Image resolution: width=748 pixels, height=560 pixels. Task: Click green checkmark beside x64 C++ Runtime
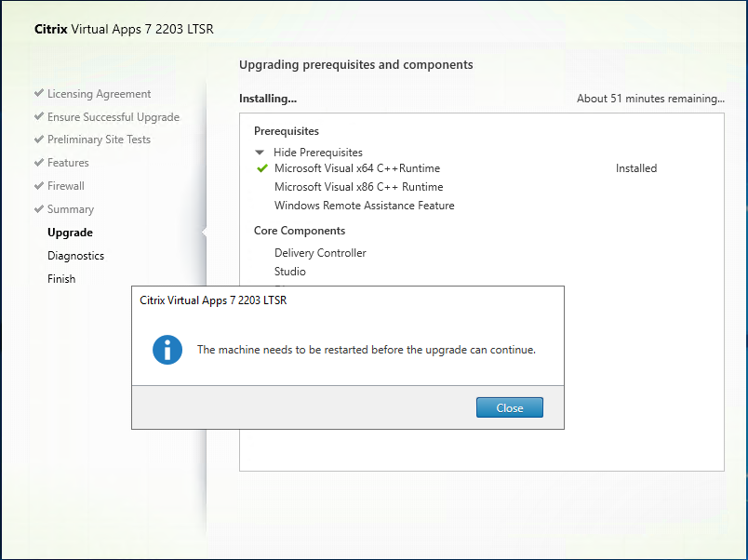pos(262,168)
